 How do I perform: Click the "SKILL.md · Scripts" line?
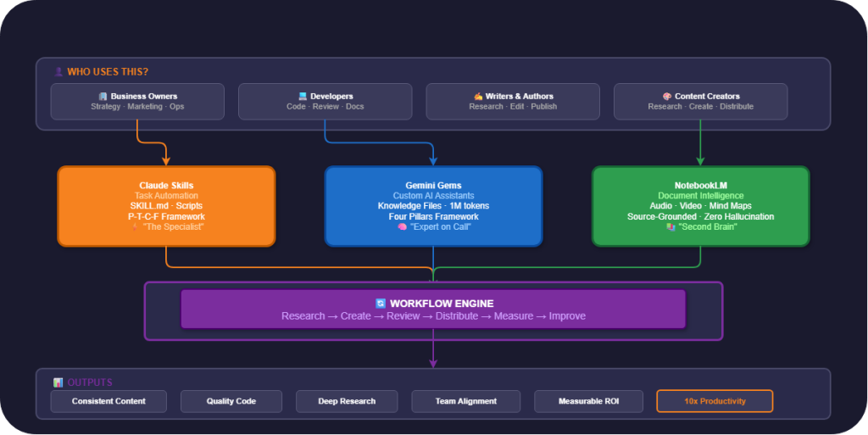click(166, 206)
